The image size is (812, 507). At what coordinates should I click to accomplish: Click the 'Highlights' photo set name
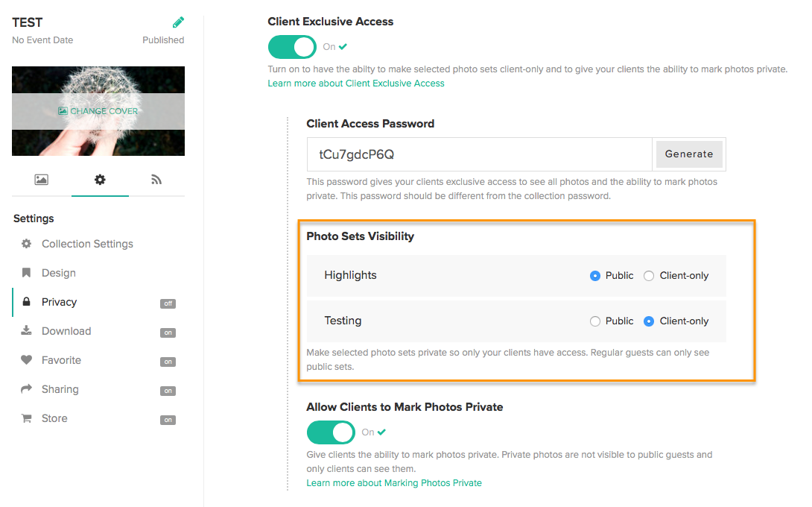point(351,275)
